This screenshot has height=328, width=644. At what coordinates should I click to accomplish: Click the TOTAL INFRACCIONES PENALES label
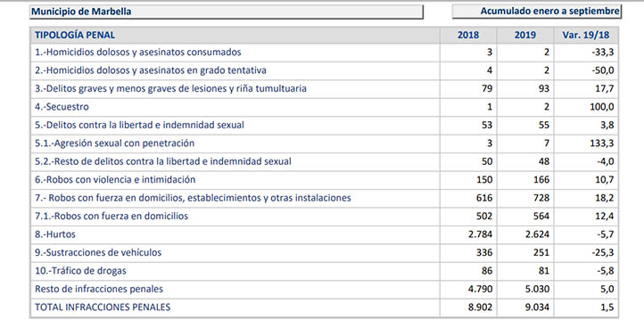click(103, 307)
